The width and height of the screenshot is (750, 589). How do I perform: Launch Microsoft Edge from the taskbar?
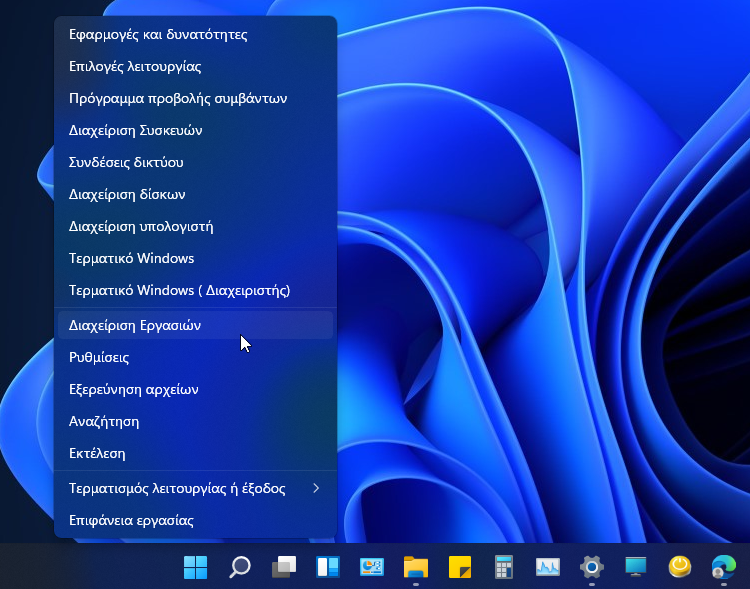pos(724,567)
